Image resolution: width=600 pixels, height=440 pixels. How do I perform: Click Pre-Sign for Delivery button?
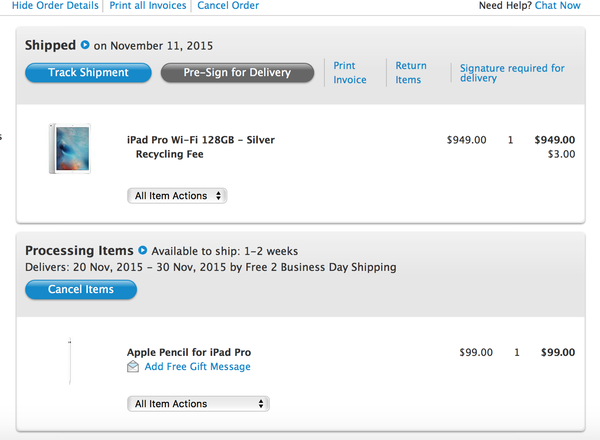[237, 73]
